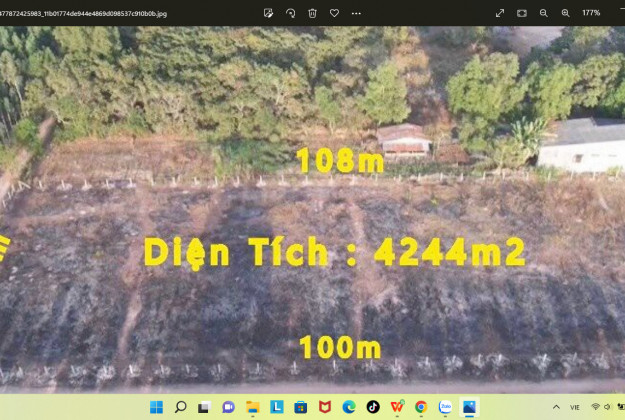Open TikTok from the taskbar
The width and height of the screenshot is (625, 420).
373,407
